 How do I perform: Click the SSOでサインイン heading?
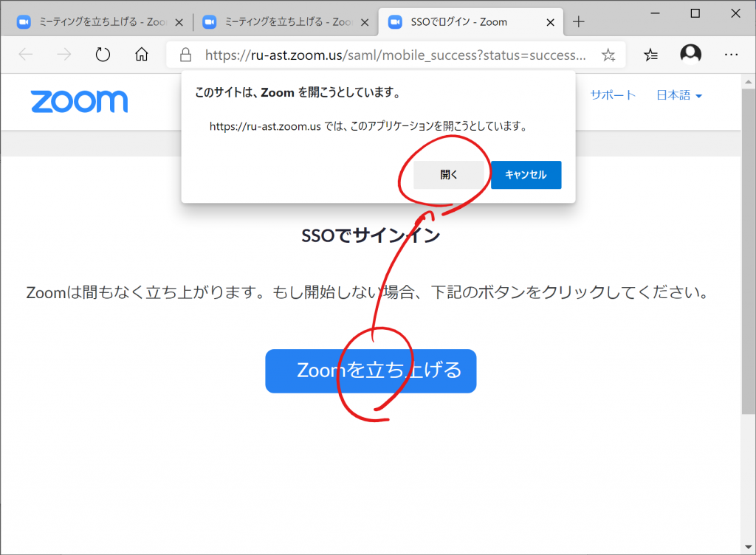tap(371, 235)
